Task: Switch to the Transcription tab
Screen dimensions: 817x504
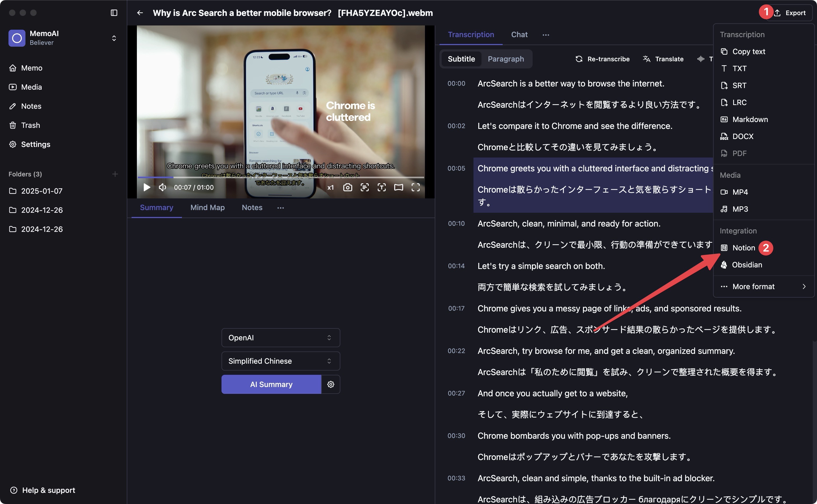Action: (x=471, y=35)
